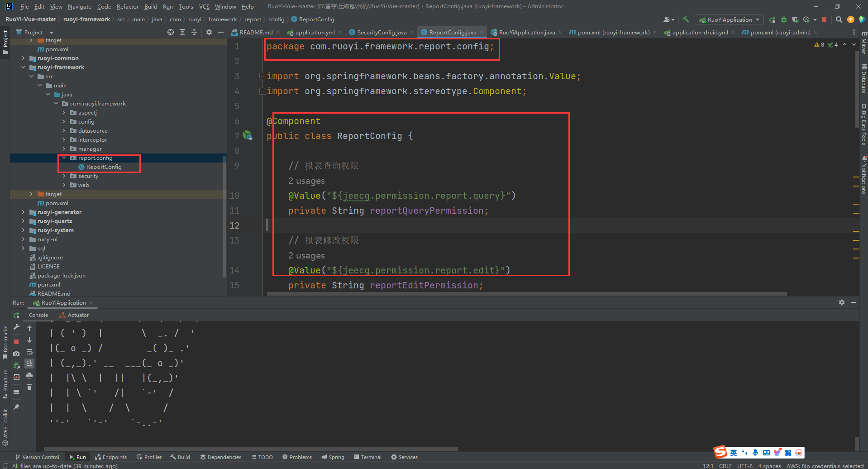Stop the application using red square in top toolbar
Screen dimensions: 868x469
(x=824, y=19)
